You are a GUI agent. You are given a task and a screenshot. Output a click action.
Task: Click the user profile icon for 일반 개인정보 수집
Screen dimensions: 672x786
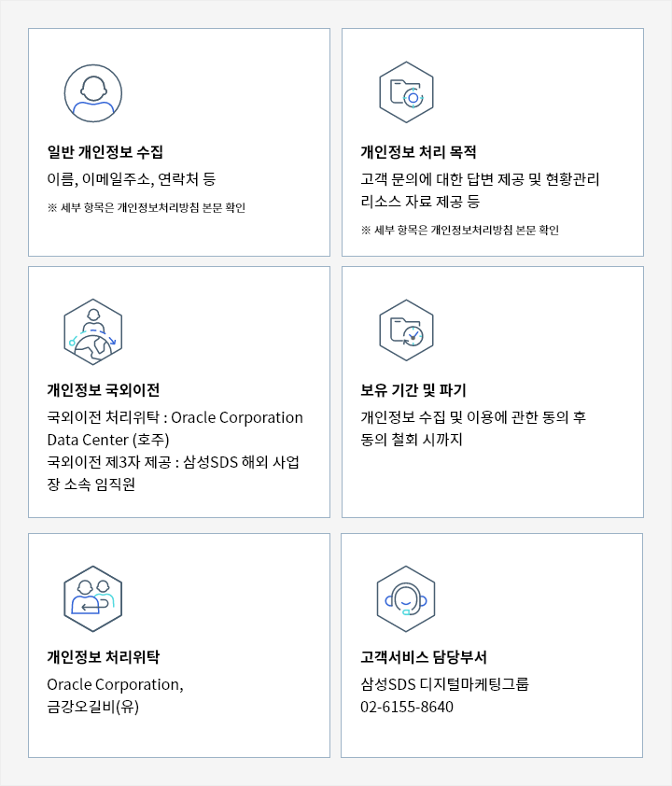(x=93, y=93)
